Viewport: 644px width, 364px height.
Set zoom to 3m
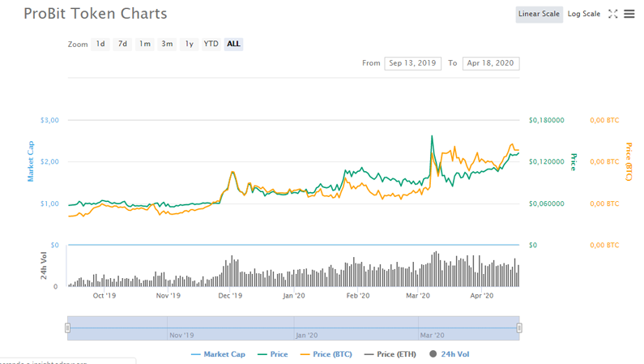[x=167, y=44]
